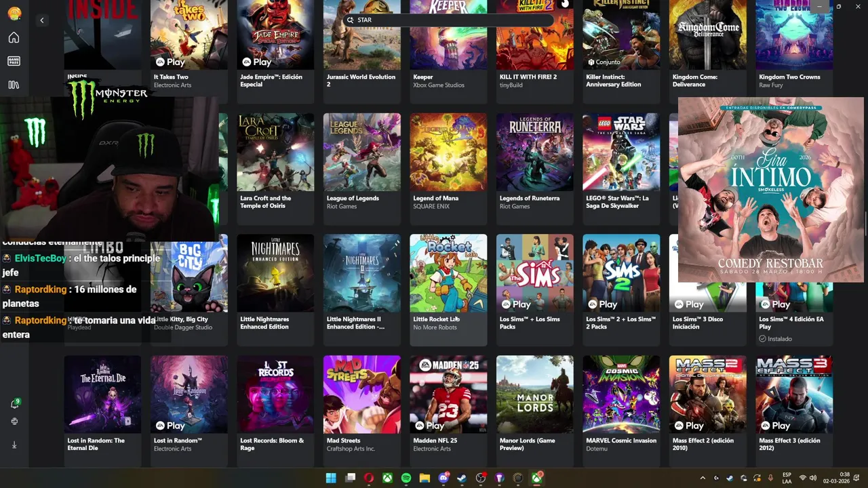The image size is (868, 488).
Task: Open the Legends of Runeterra cover
Action: [535, 152]
